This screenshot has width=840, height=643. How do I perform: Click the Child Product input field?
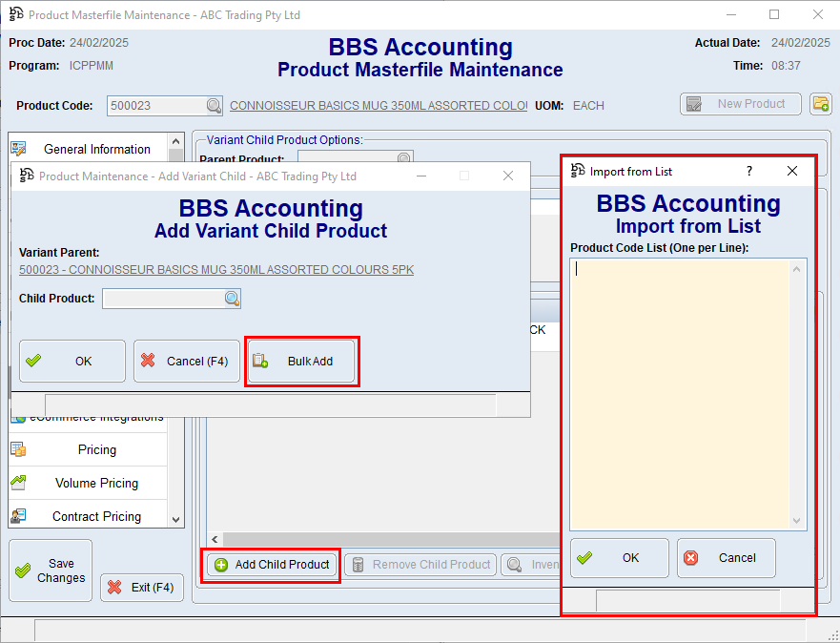pos(163,300)
